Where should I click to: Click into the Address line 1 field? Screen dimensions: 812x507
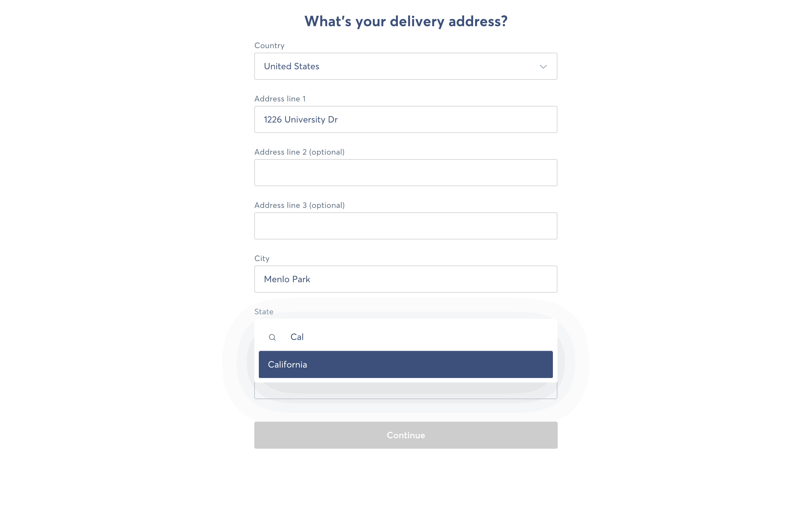pyautogui.click(x=405, y=119)
